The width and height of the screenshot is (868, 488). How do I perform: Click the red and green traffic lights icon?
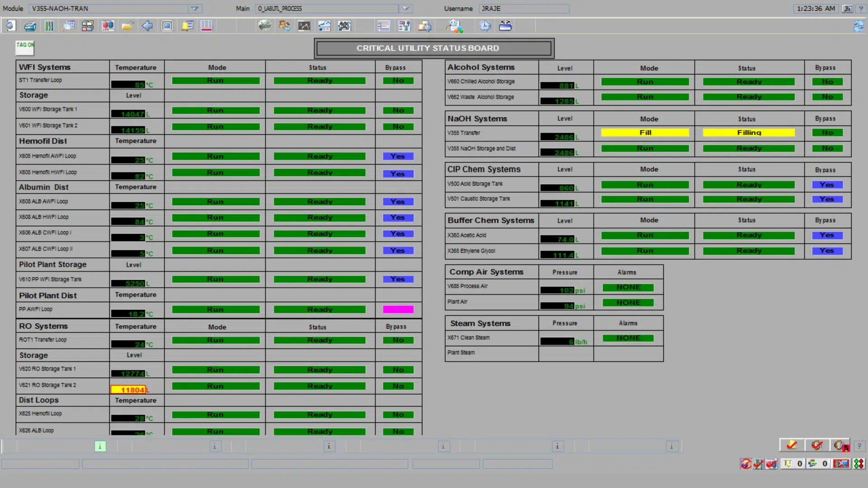tap(859, 464)
